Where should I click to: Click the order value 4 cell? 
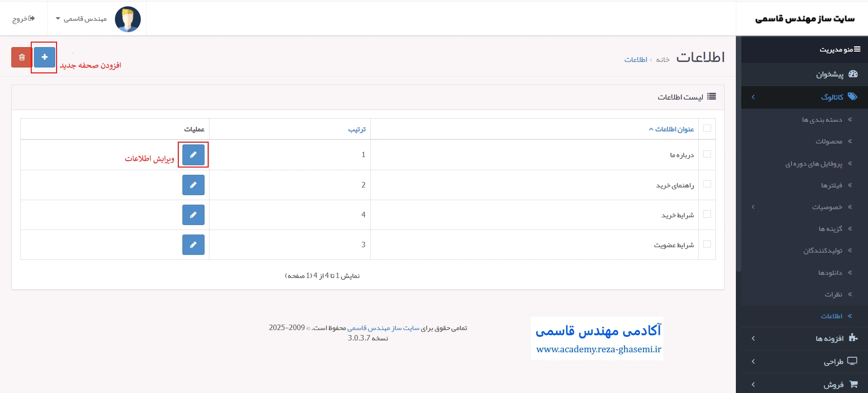point(290,215)
